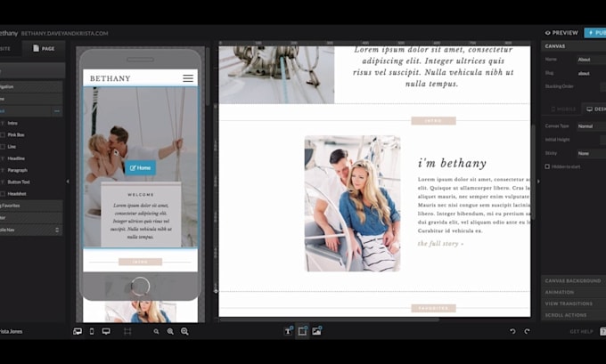Select the "i'm bethany" headline text

point(452,163)
